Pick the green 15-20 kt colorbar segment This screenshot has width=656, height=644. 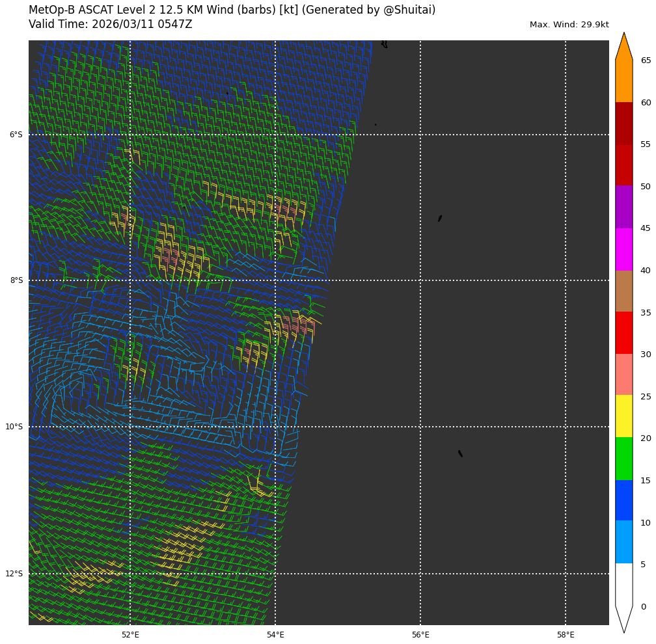point(623,459)
